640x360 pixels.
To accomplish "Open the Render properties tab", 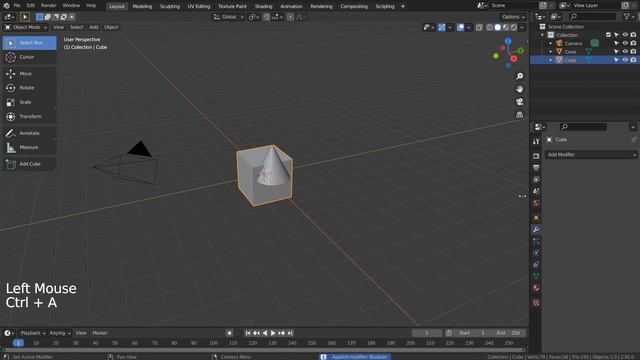I will (x=536, y=156).
